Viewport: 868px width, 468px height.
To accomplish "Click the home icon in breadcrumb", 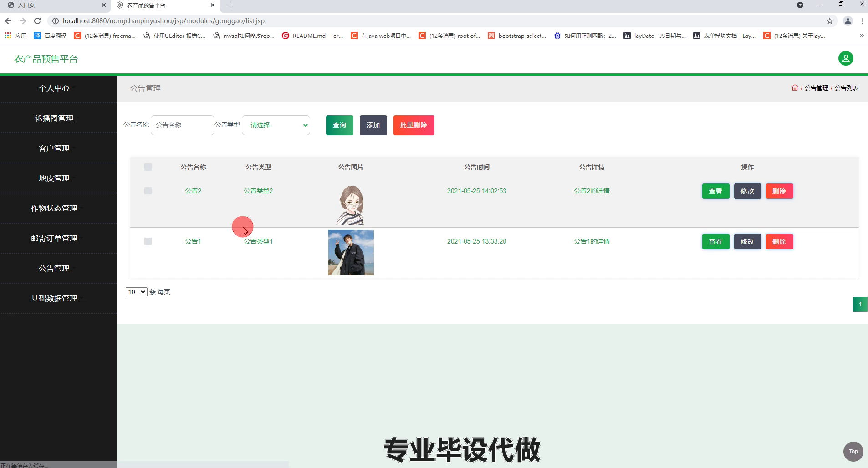I will point(795,88).
